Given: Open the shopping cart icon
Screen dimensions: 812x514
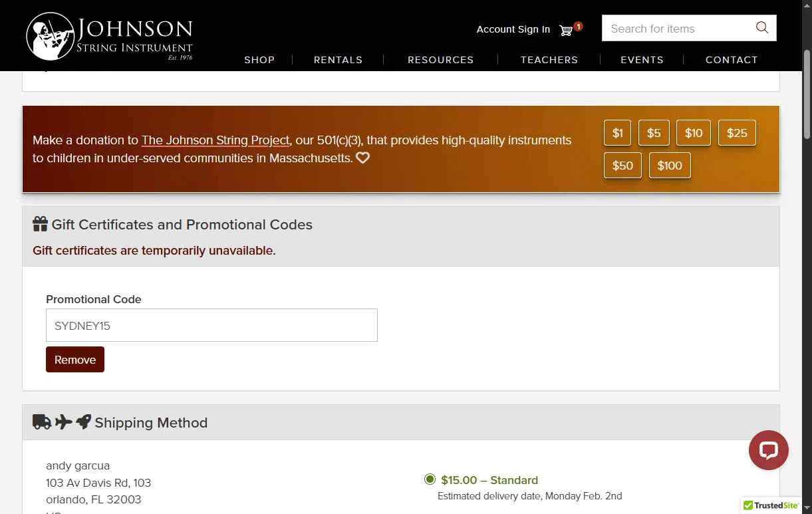Looking at the screenshot, I should [566, 30].
